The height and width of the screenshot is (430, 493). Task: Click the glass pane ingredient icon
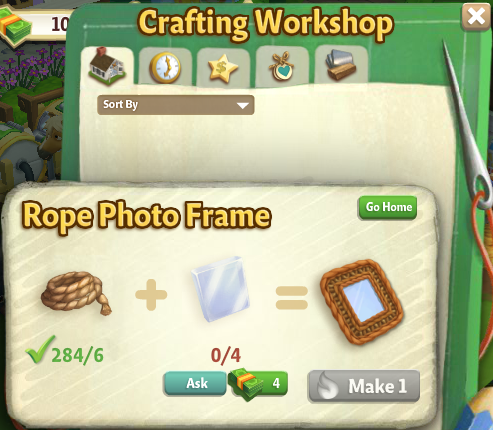click(221, 289)
